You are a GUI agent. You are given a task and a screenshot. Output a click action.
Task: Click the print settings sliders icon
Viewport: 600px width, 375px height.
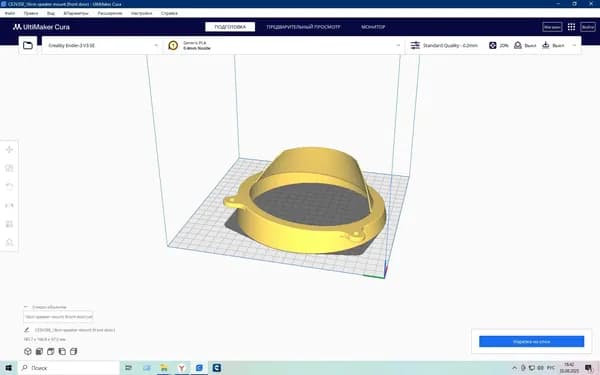[415, 46]
